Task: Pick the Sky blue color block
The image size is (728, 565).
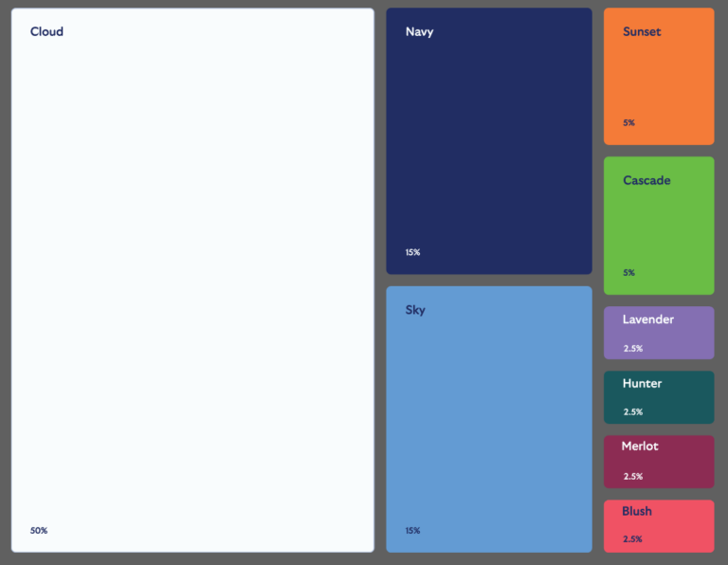Action: (488, 419)
